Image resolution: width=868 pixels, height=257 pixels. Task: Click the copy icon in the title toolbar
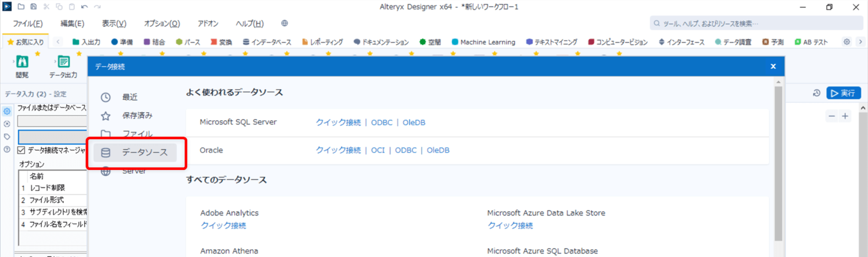(x=59, y=7)
